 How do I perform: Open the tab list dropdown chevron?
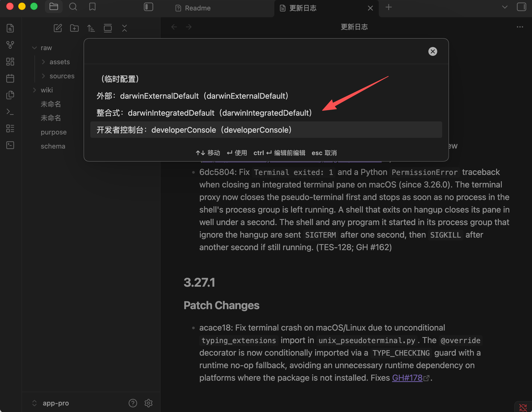coord(505,7)
